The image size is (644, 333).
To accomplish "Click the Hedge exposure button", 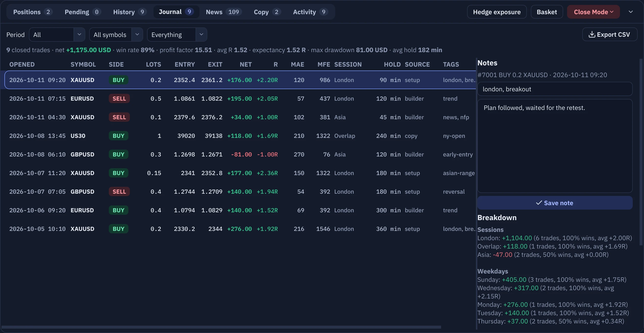I will (497, 12).
